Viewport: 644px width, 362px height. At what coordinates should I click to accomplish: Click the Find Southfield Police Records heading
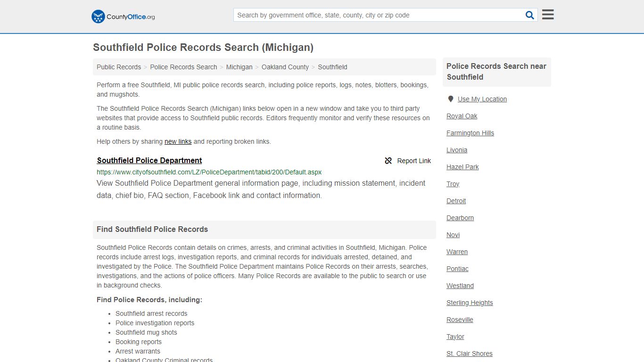152,229
